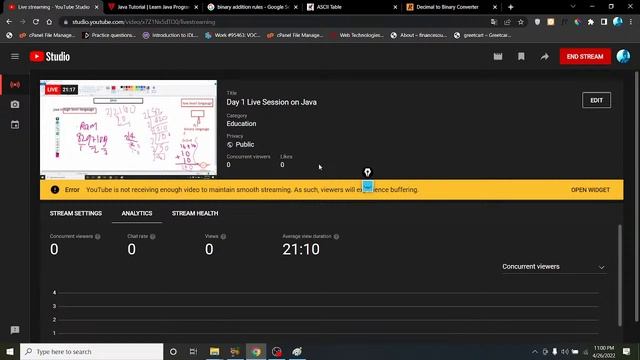Open the Stream sidebar icon

[15, 84]
